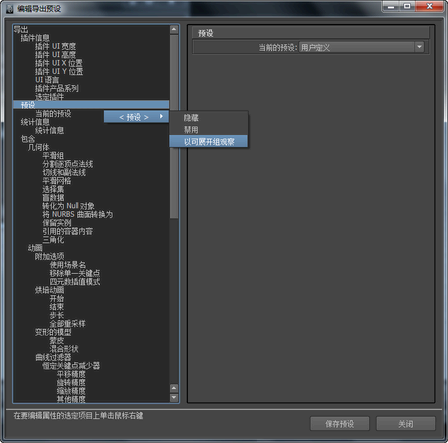448x443 pixels.
Task: Select 插件信息 in the tree
Action: pos(35,38)
